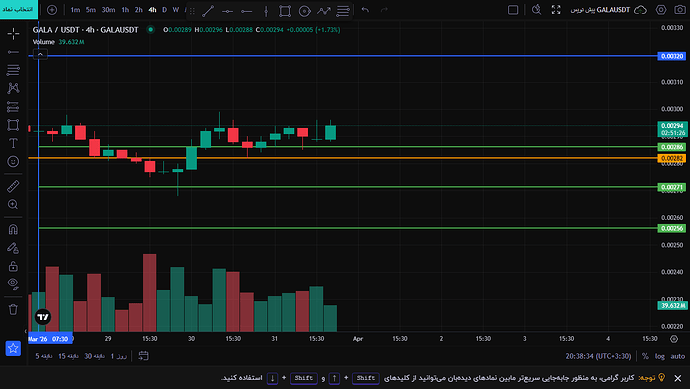Select the active 4h timeframe

pos(152,10)
